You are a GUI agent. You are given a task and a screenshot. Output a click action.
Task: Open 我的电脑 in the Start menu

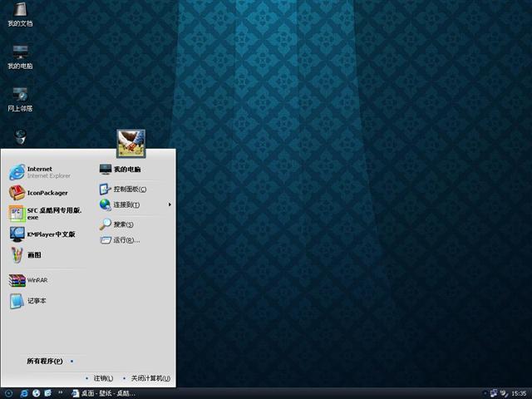[x=120, y=169]
